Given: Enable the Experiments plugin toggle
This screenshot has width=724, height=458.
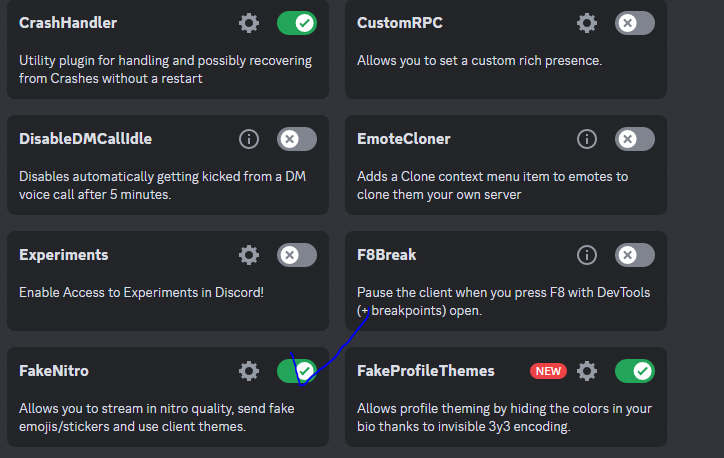Looking at the screenshot, I should pyautogui.click(x=296, y=255).
